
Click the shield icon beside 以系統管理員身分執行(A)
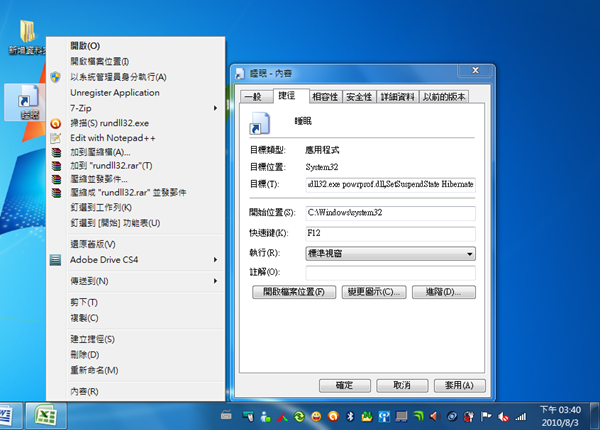click(55, 77)
